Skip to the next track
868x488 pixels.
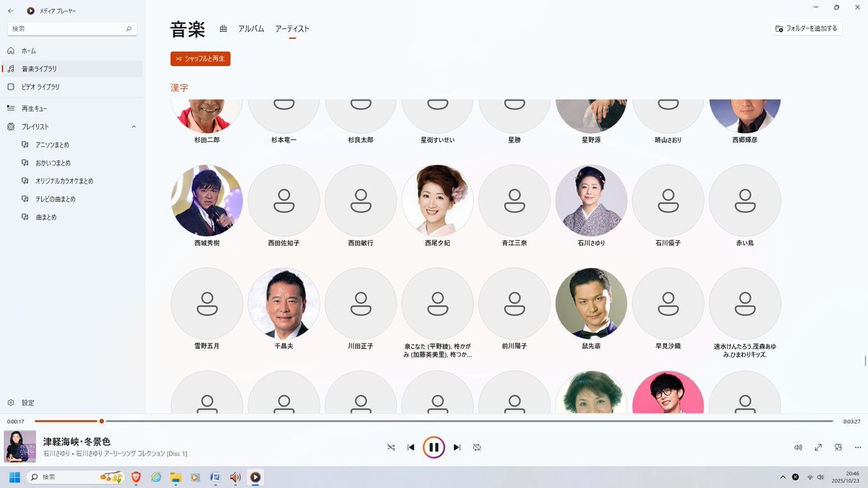456,448
